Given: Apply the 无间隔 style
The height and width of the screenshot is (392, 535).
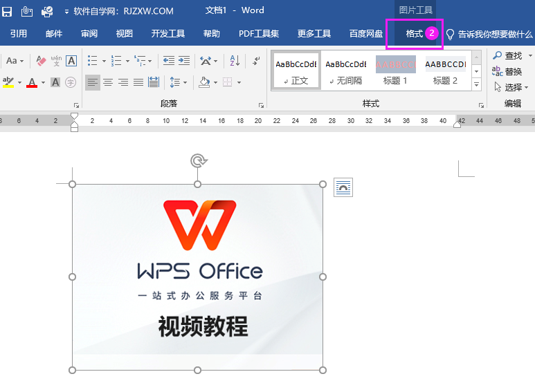Looking at the screenshot, I should tap(346, 71).
